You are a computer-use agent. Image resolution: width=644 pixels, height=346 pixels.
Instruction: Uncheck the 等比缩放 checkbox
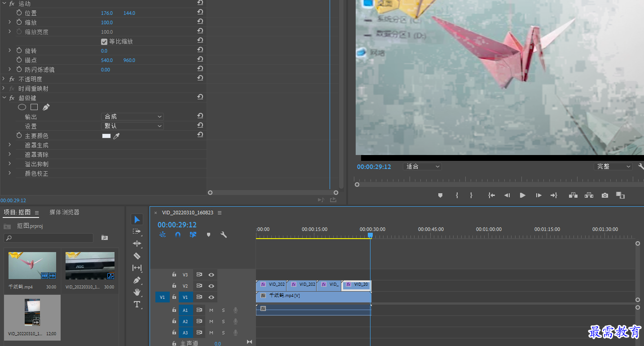[104, 41]
